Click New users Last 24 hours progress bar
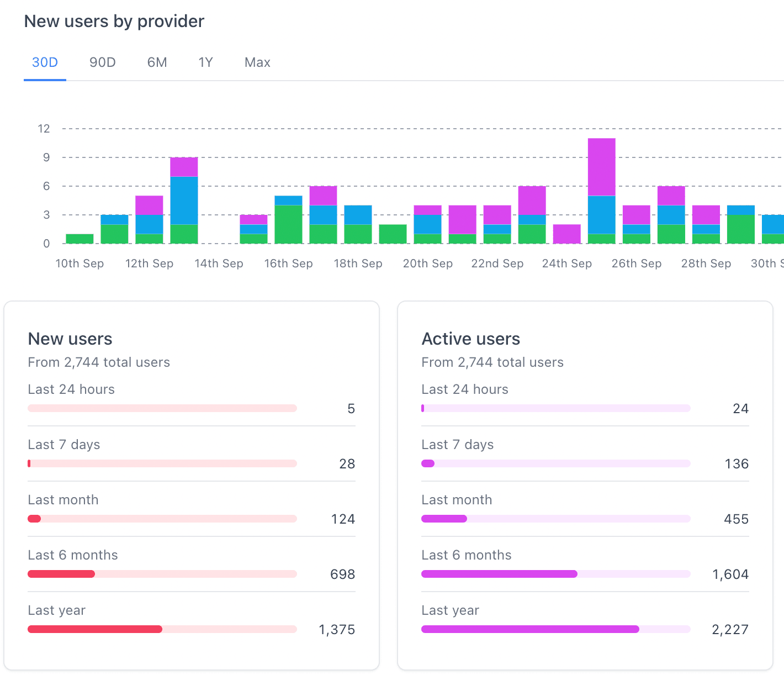 [162, 408]
